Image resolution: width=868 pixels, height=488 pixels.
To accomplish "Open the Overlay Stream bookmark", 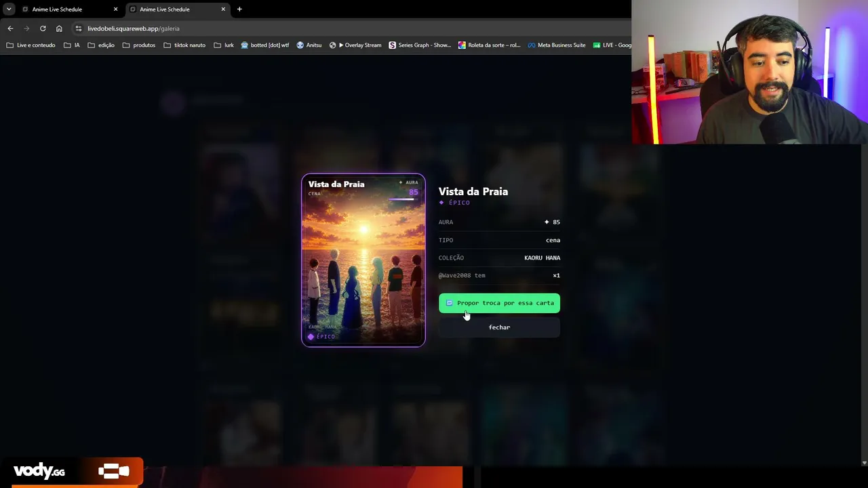I will pos(355,45).
